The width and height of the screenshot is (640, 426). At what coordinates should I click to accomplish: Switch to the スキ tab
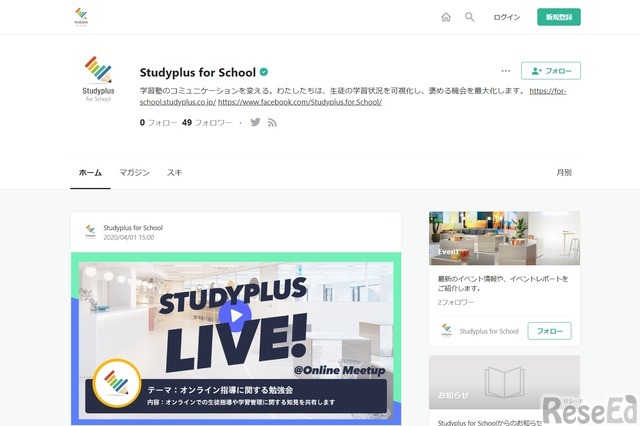coord(174,173)
